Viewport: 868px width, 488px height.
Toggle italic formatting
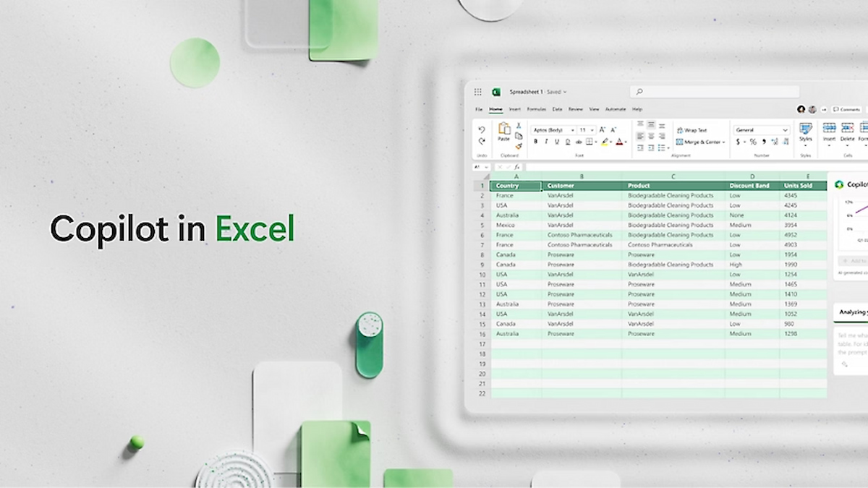click(x=546, y=142)
